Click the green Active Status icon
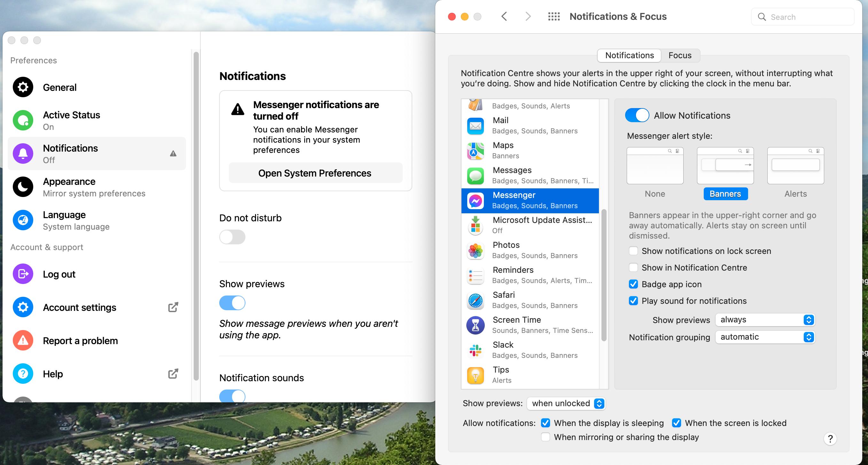This screenshot has width=868, height=465. [23, 120]
